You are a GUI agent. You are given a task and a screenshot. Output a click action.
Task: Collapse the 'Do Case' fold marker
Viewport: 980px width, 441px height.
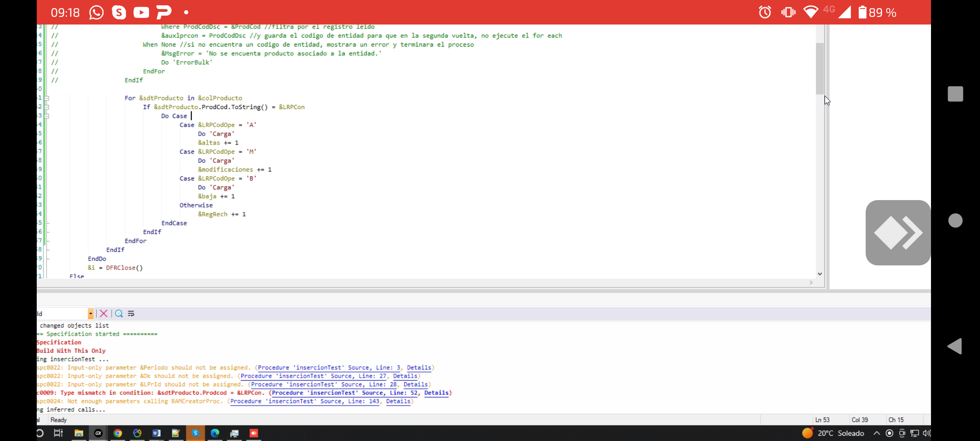(47, 116)
